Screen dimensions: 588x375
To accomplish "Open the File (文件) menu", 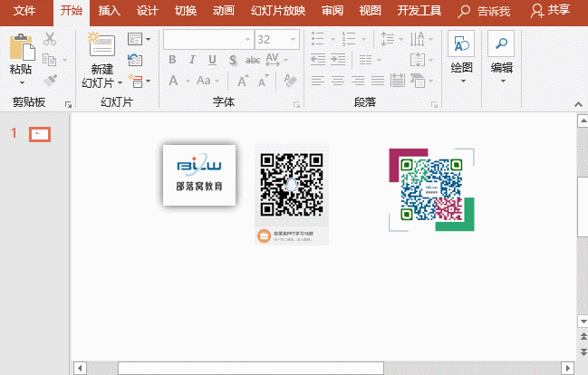I will coord(25,11).
